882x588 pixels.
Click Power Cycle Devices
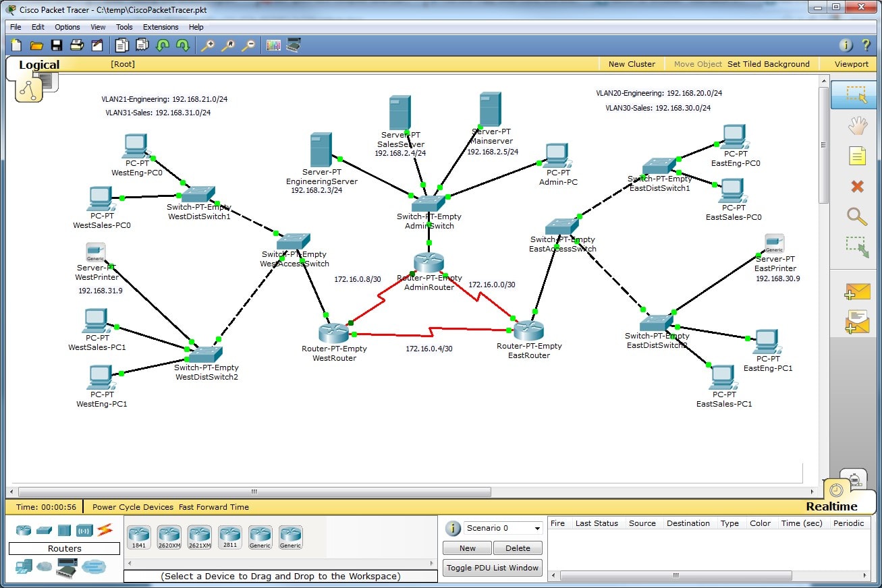(133, 507)
